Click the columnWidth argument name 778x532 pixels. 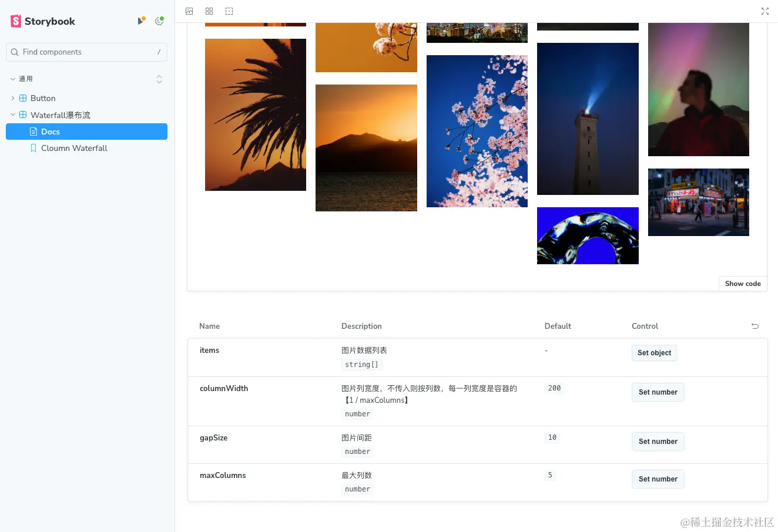pos(224,389)
